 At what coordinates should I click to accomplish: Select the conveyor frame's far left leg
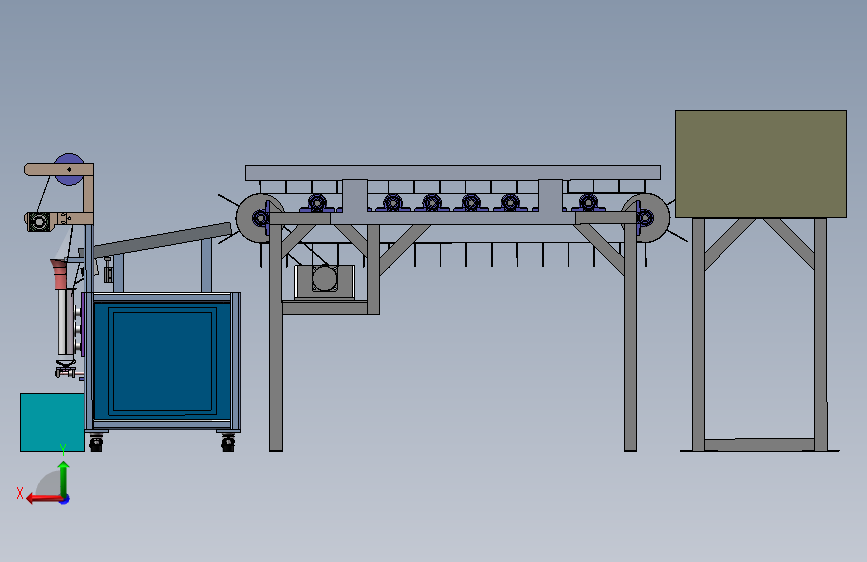[x=276, y=337]
